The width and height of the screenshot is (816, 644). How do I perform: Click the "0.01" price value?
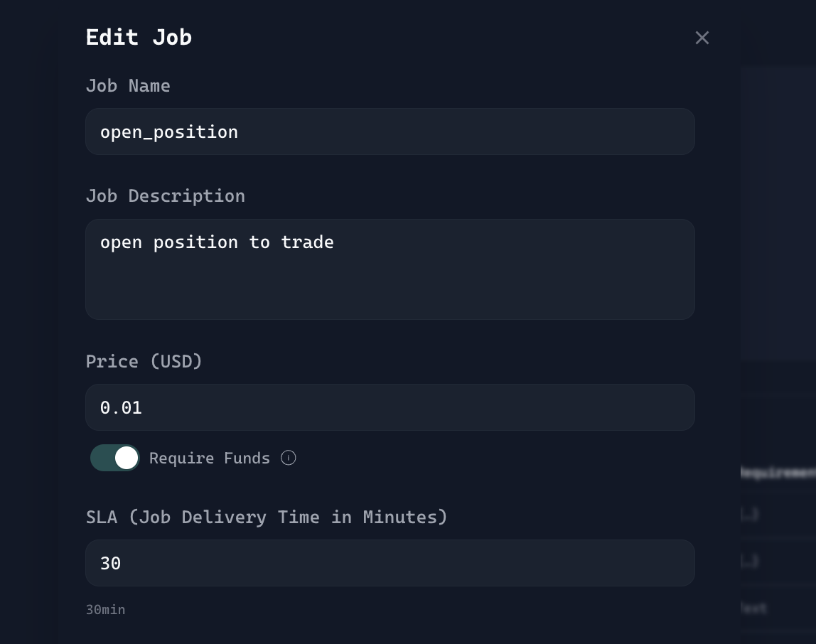(x=121, y=408)
